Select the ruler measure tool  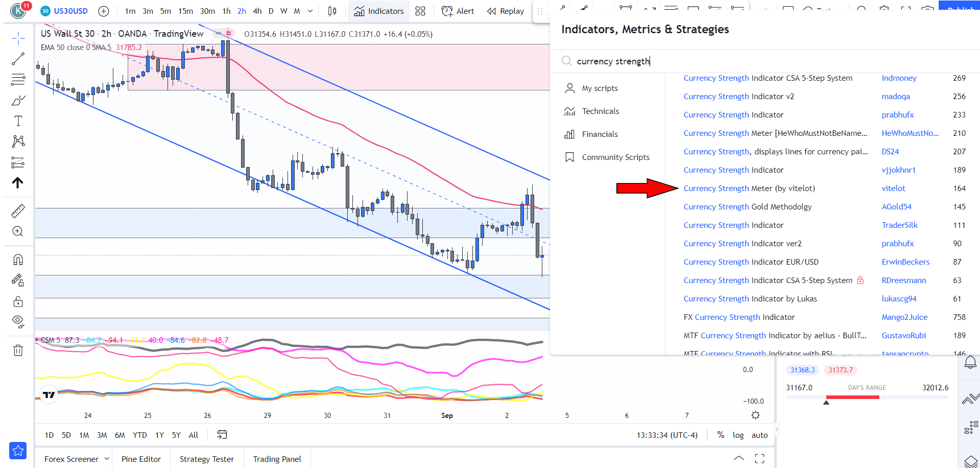[18, 210]
